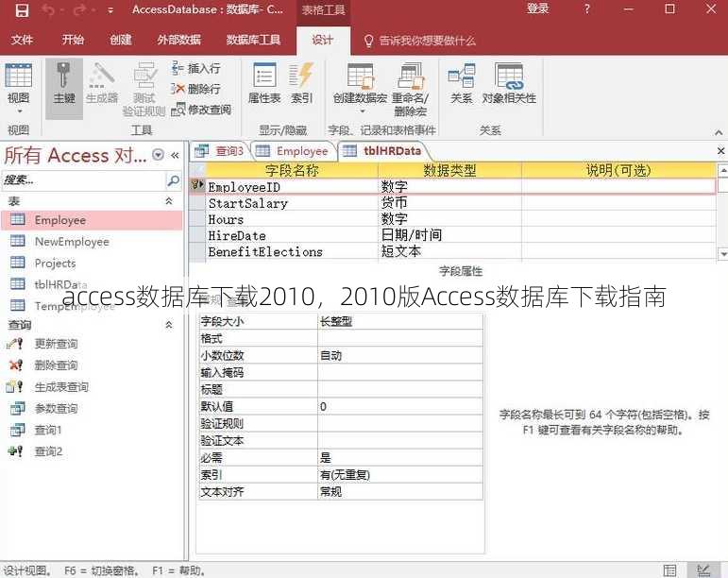Switch to the 查询3 document tab
The image size is (728, 578).
tap(219, 151)
